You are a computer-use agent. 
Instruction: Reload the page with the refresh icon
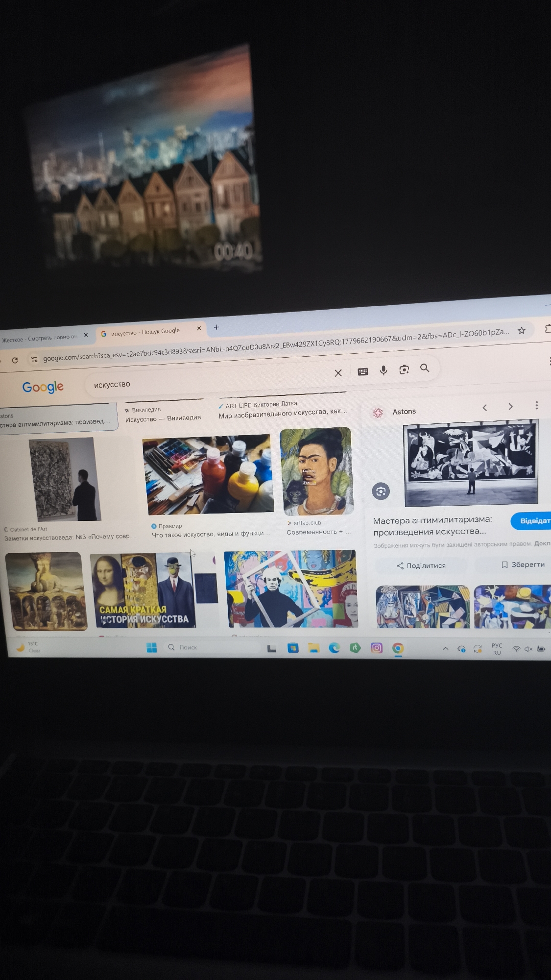pos(15,360)
